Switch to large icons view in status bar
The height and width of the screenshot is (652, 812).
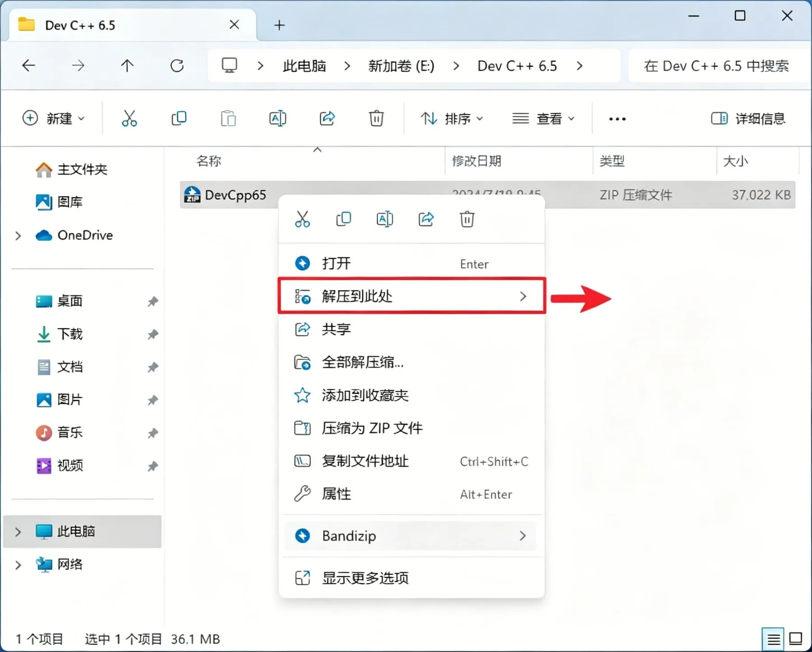pyautogui.click(x=795, y=639)
